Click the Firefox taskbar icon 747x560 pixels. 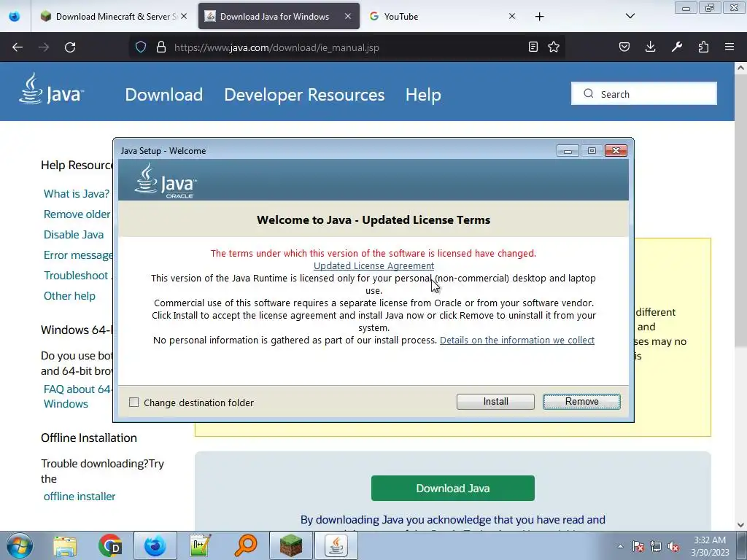(155, 545)
